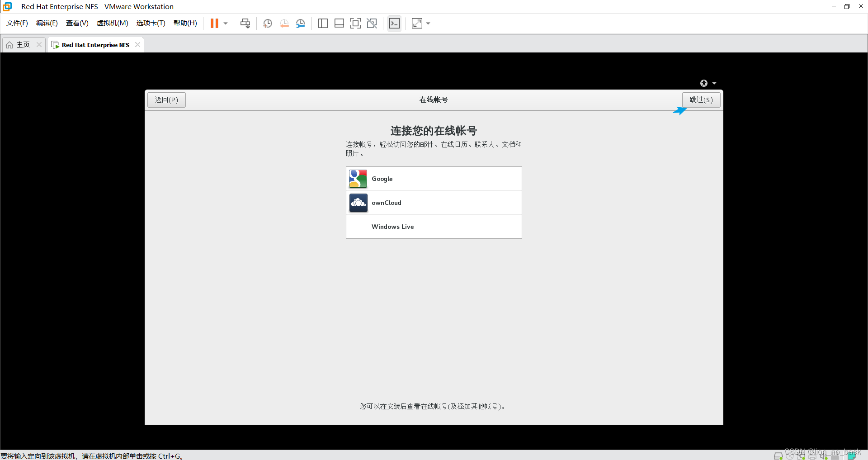Minimize the VMware Workstation window

(x=834, y=6)
